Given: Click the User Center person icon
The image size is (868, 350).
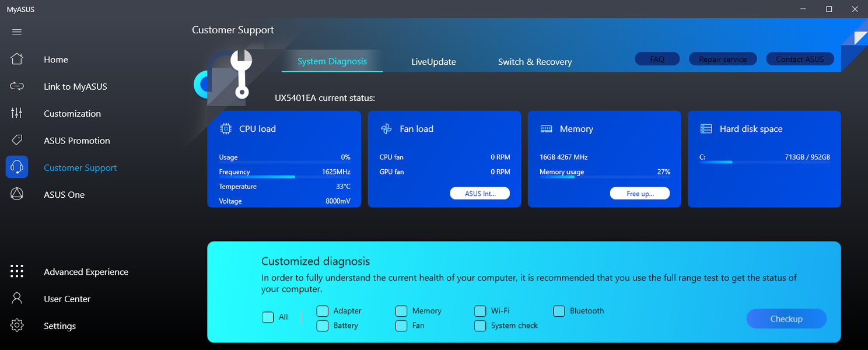Looking at the screenshot, I should tap(17, 298).
